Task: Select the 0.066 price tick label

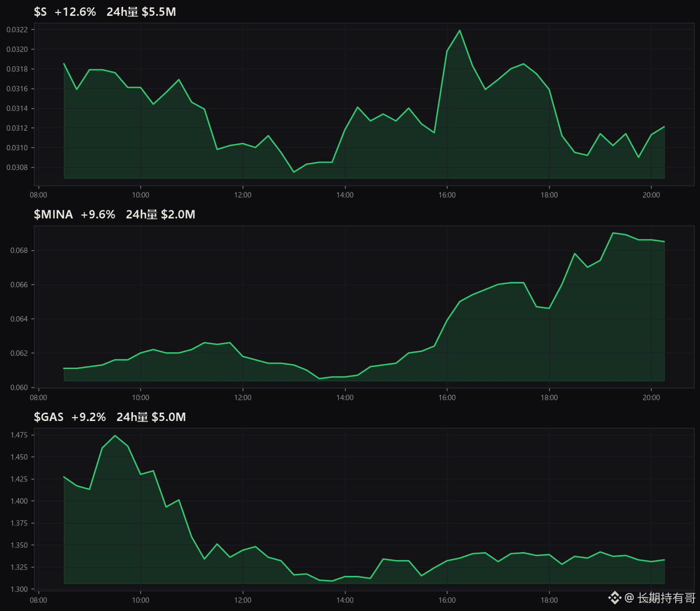Action: point(19,284)
